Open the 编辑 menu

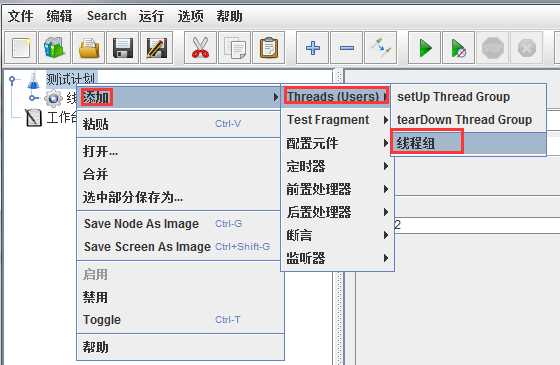59,16
